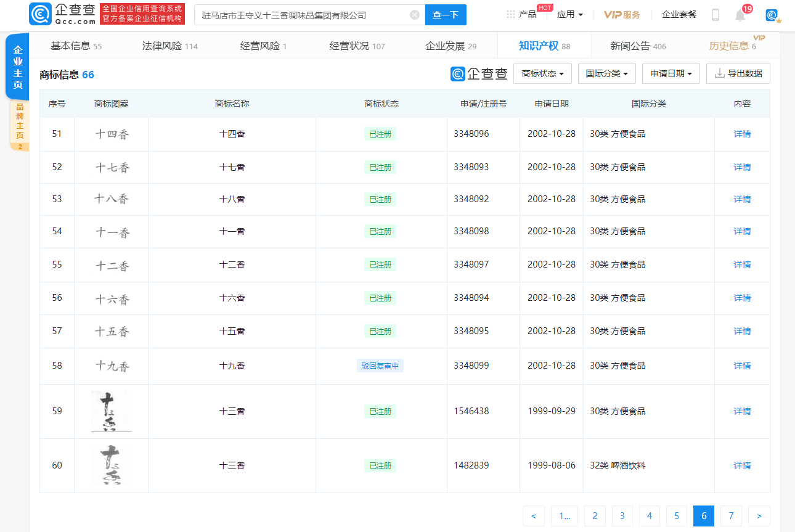Switch to 经营风险 tab
Viewport: 795px width, 532px height.
[264, 46]
